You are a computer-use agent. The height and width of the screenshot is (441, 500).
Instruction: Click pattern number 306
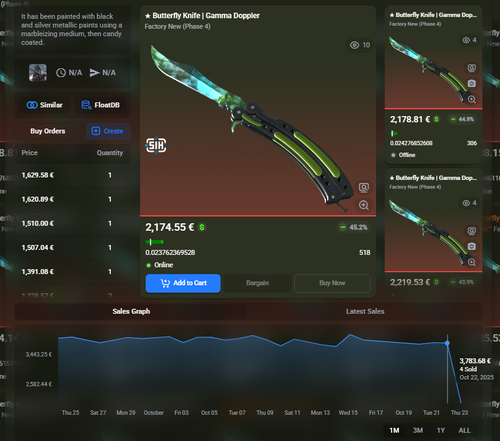(x=472, y=143)
